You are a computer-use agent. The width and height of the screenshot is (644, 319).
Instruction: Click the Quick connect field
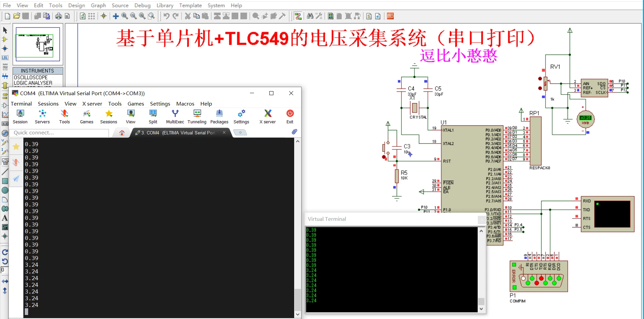pos(60,133)
